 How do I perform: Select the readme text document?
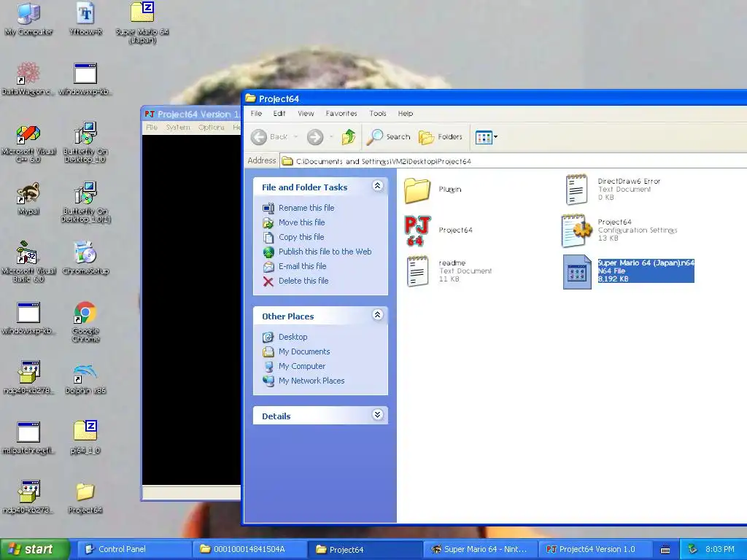click(x=449, y=271)
